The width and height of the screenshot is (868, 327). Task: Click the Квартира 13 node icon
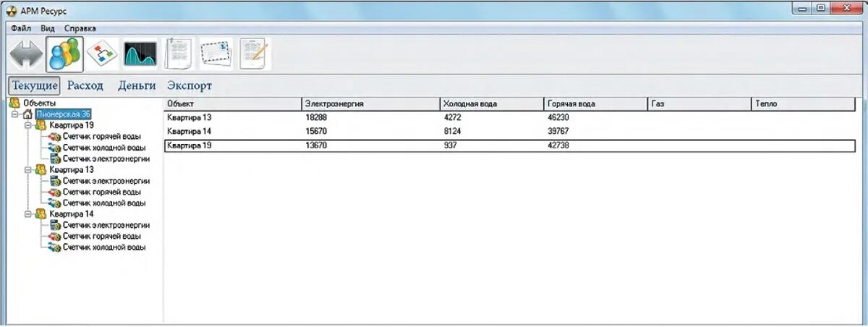[x=41, y=170]
